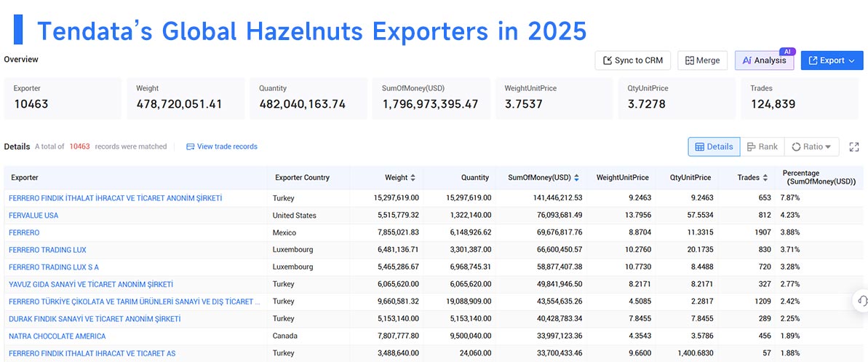
Task: Click Sync to CRM button
Action: click(633, 60)
